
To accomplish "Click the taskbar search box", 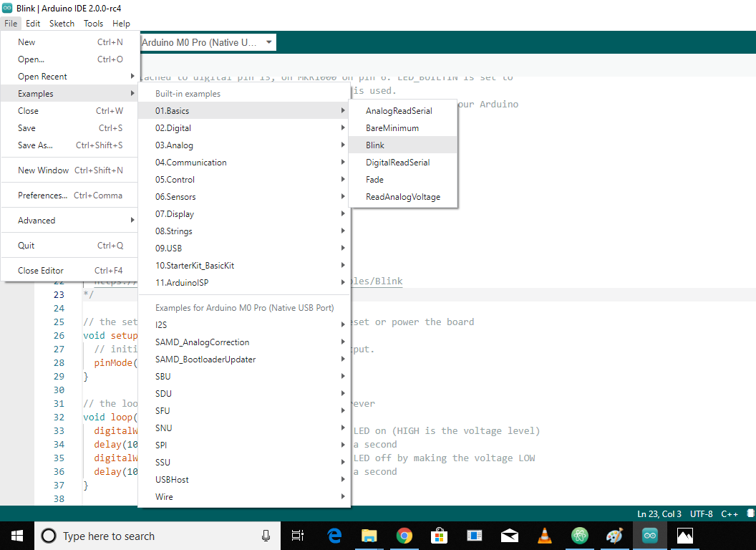I will coord(157,536).
